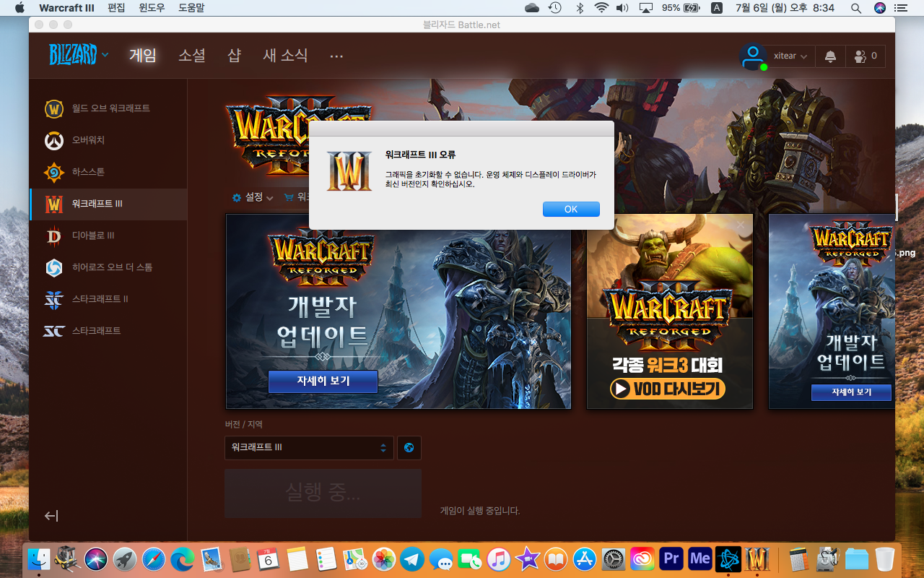Screen dimensions: 924x578
Task: Open Siri from the menu bar
Action: 879,8
